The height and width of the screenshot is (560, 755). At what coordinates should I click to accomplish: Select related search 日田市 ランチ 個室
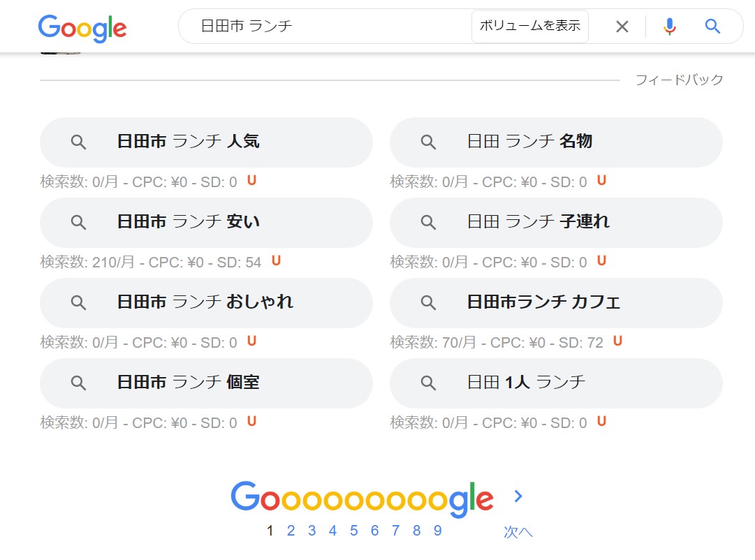pyautogui.click(x=206, y=383)
